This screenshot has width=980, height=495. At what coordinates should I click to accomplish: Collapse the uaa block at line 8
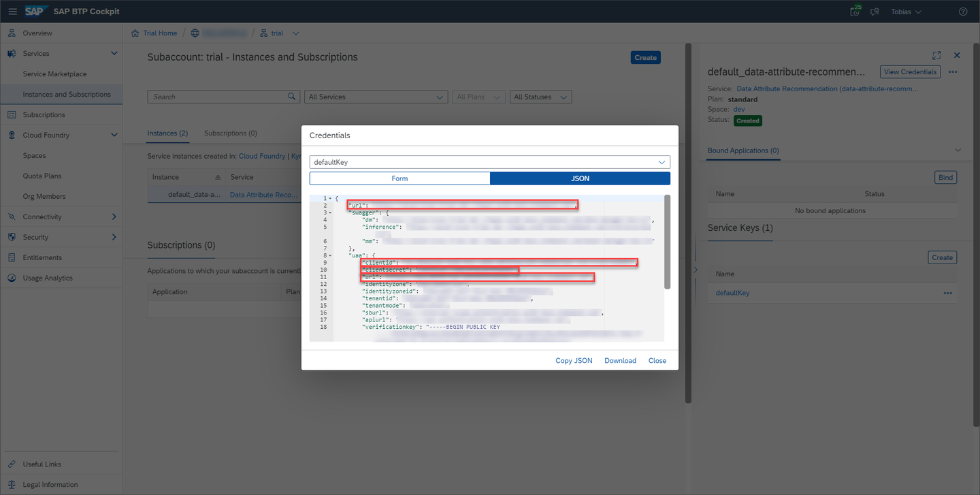[330, 256]
